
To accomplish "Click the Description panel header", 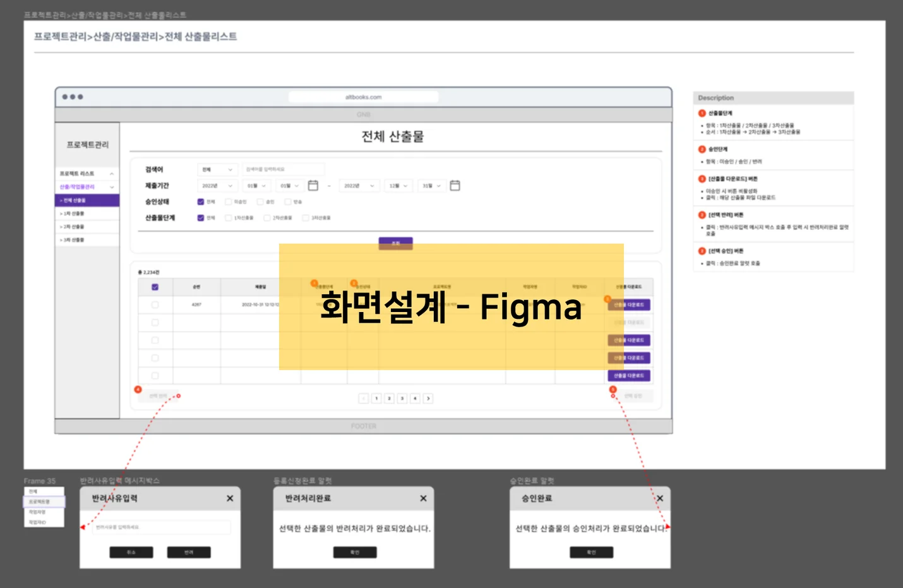I will pos(774,98).
